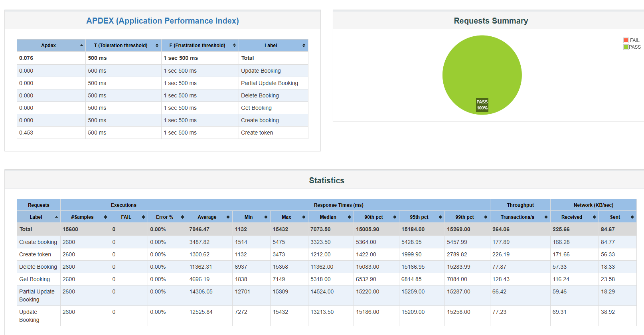The image size is (644, 335).
Task: Click total throughput value 264.06
Action: (501, 229)
